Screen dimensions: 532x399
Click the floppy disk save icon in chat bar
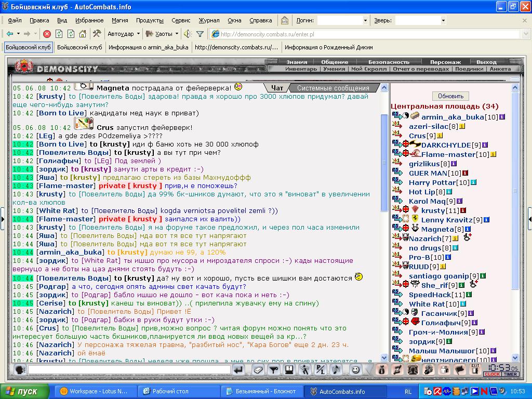(289, 370)
